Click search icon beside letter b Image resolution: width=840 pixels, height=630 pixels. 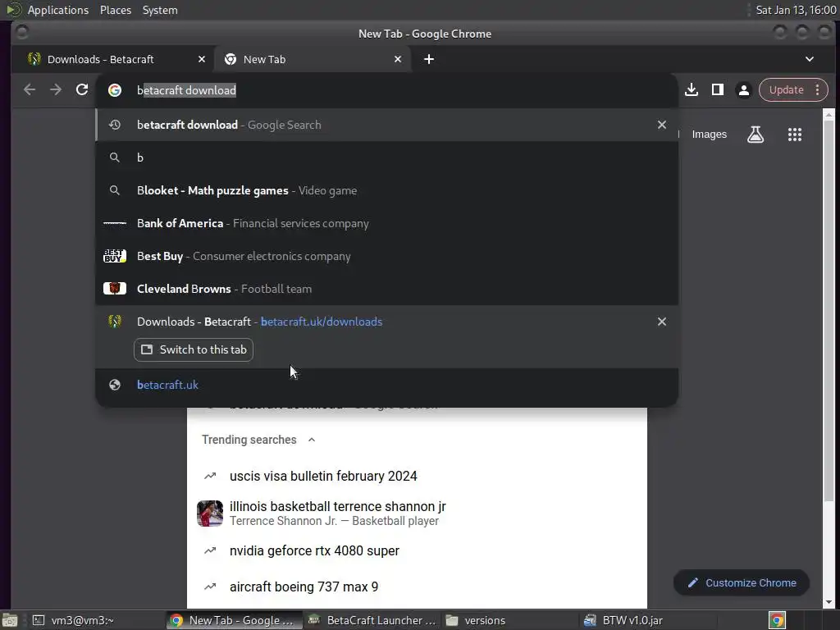click(115, 157)
